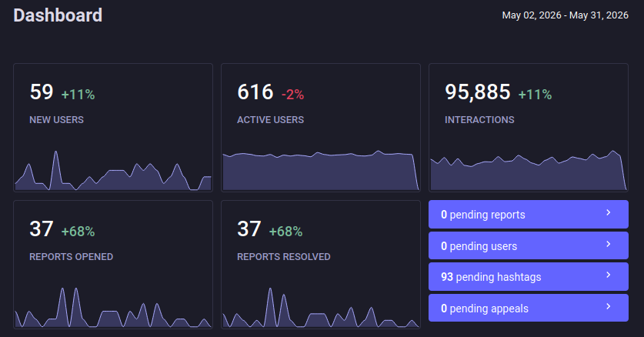Click the Active Users area chart
The width and height of the screenshot is (644, 337).
(x=321, y=171)
